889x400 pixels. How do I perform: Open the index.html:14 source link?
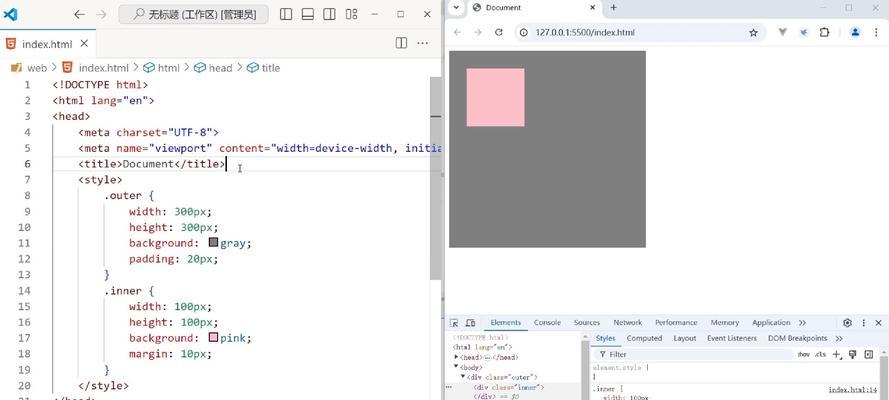(852, 390)
